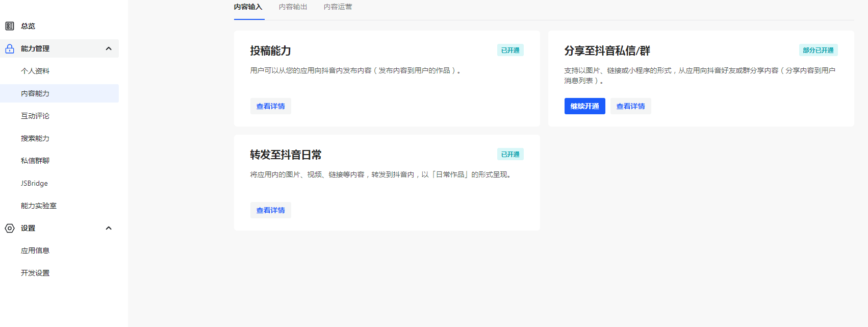Click the 分享至抖音私信/群 card title

click(x=607, y=51)
